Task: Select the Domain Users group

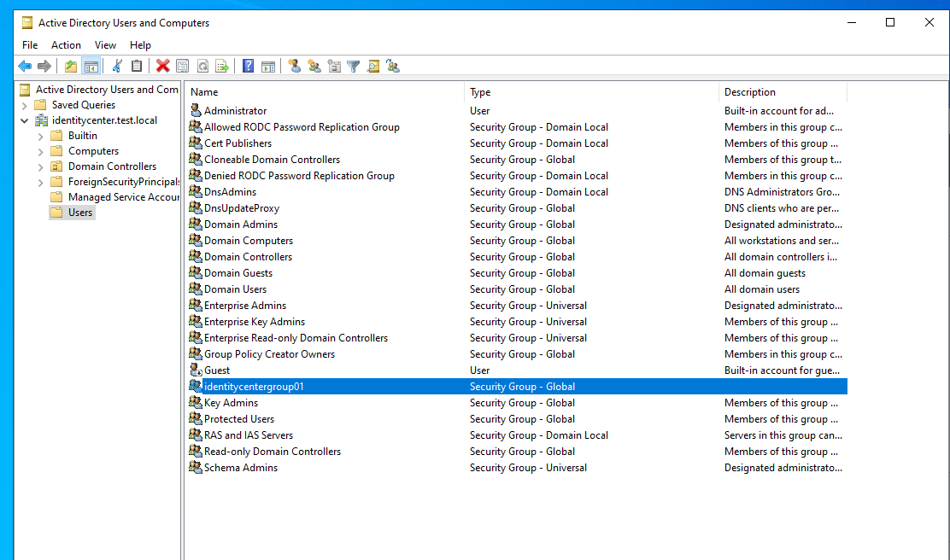Action: pos(235,289)
